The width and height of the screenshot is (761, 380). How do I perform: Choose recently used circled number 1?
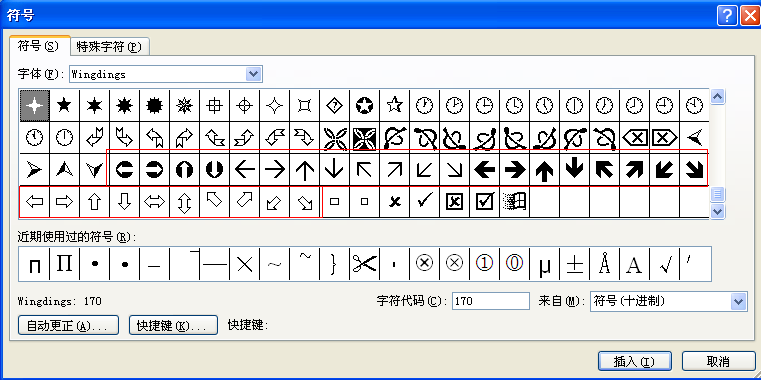click(485, 264)
